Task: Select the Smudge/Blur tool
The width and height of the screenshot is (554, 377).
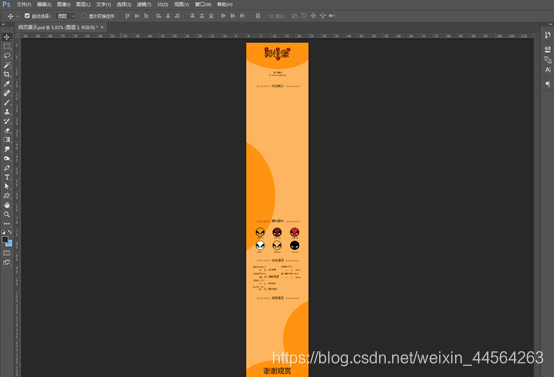Action: pyautogui.click(x=7, y=149)
